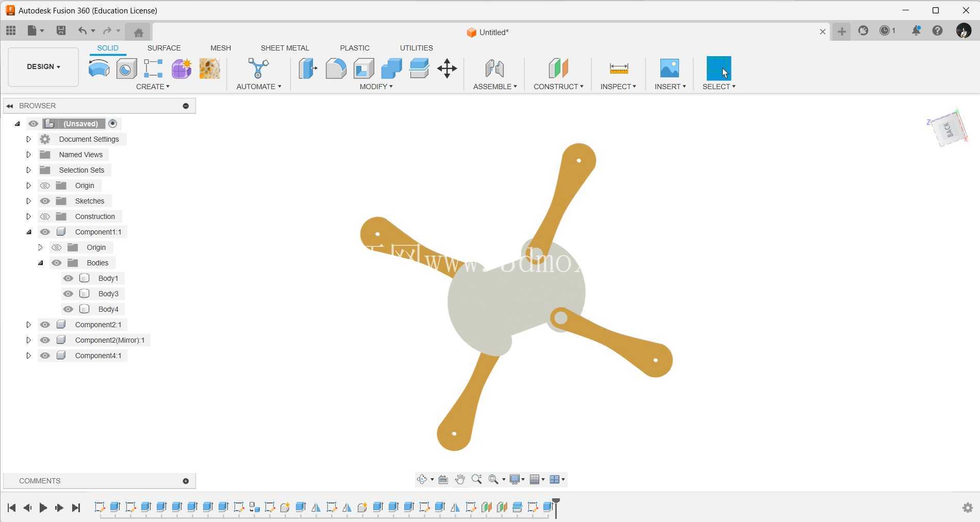Click the timeline settings gear icon
This screenshot has width=980, height=522.
coord(968,508)
